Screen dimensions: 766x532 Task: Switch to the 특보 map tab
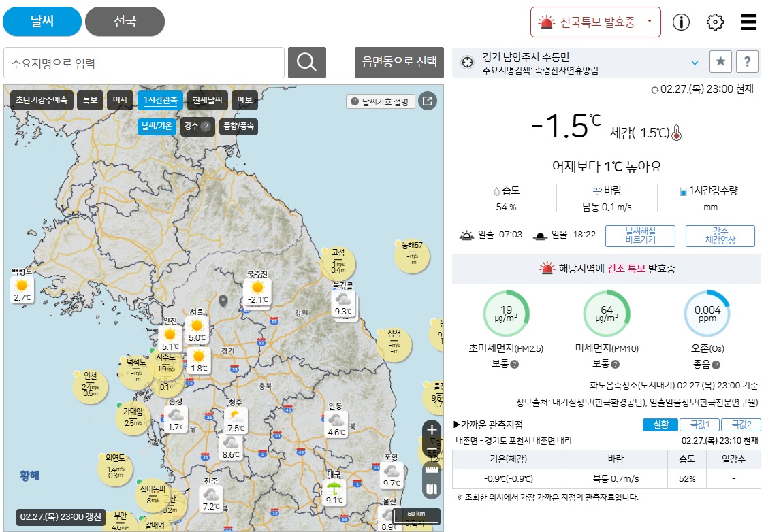90,100
